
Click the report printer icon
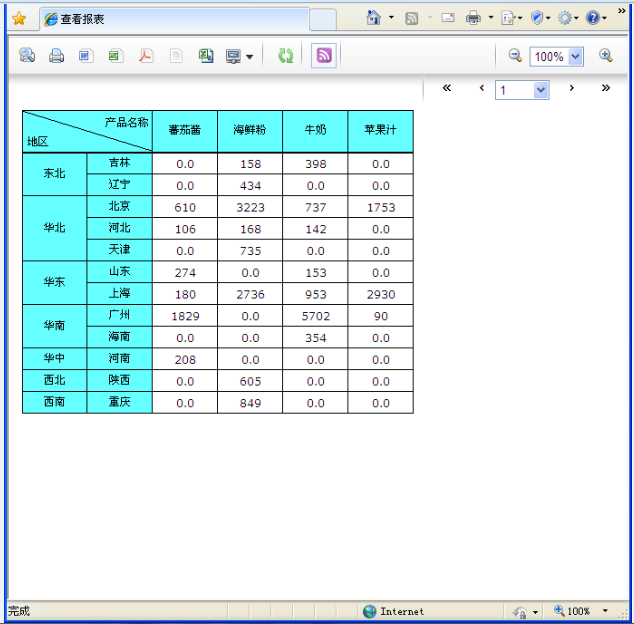(56, 55)
